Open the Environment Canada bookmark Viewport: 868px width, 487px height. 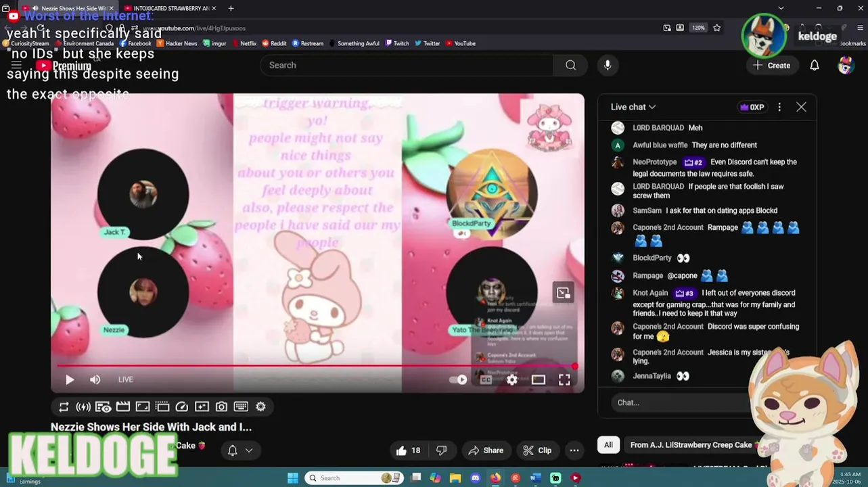(x=85, y=43)
